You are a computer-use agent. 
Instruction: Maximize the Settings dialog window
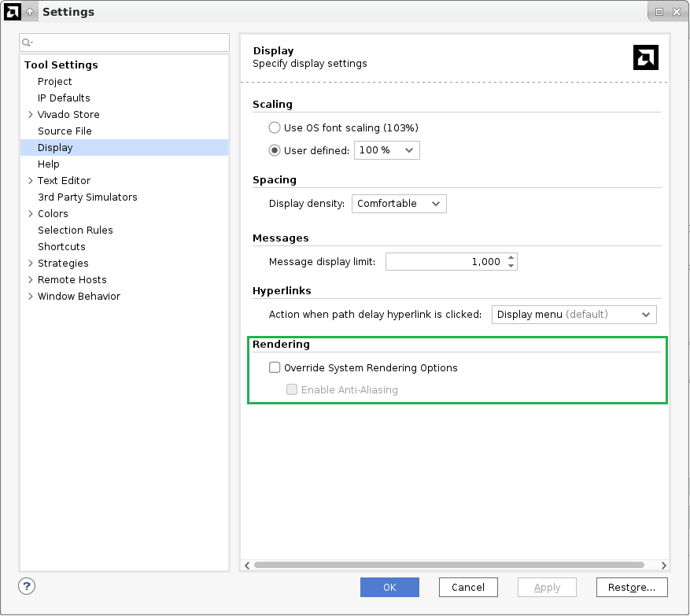(x=659, y=12)
